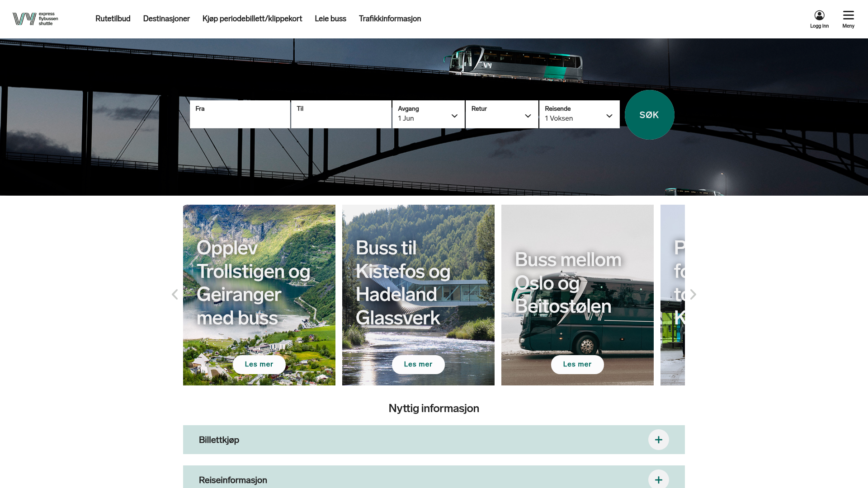Show next carousel card with right arrow
The height and width of the screenshot is (488, 868).
pyautogui.click(x=693, y=295)
